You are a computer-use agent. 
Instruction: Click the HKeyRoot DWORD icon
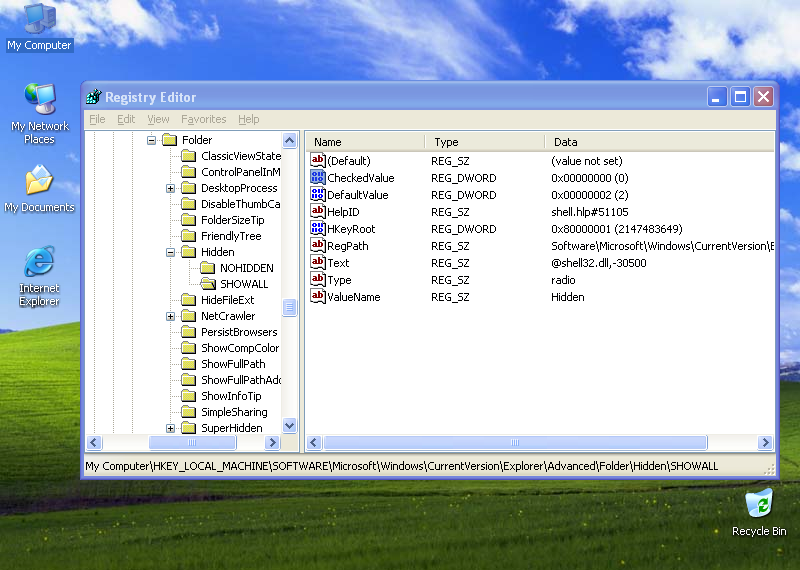(317, 228)
